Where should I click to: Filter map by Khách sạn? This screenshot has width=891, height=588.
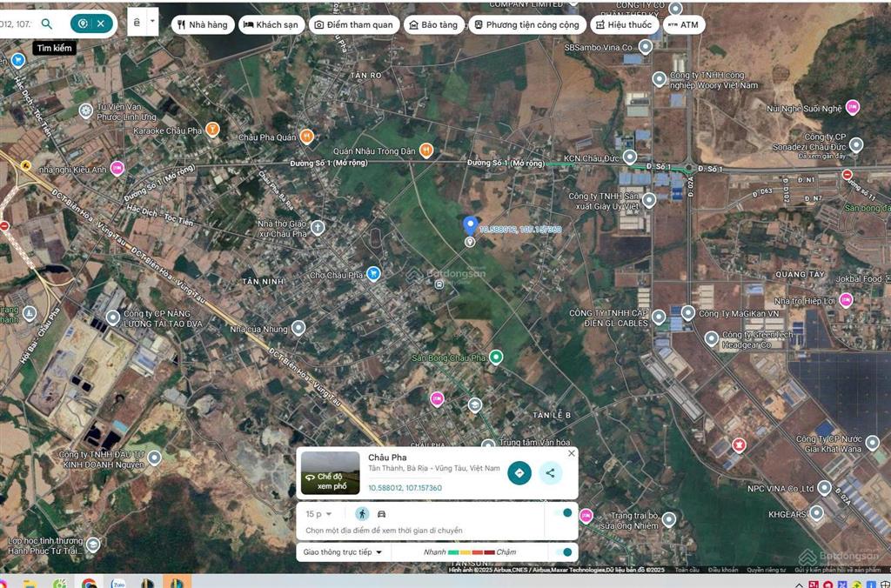(x=271, y=24)
